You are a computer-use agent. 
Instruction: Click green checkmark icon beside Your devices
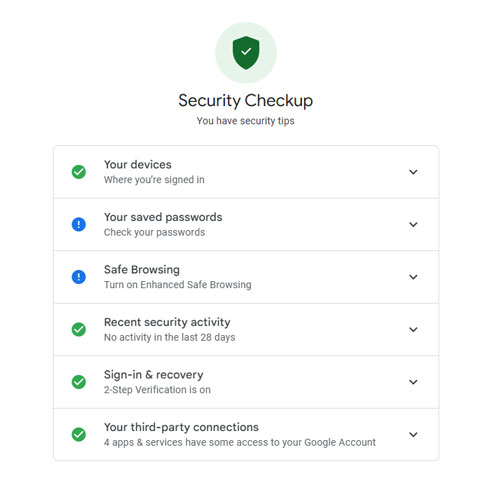tap(79, 172)
